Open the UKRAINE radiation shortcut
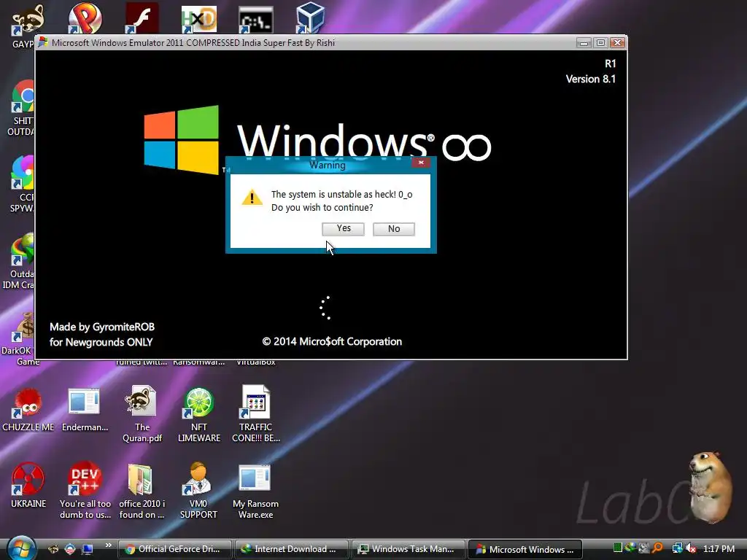 28,479
